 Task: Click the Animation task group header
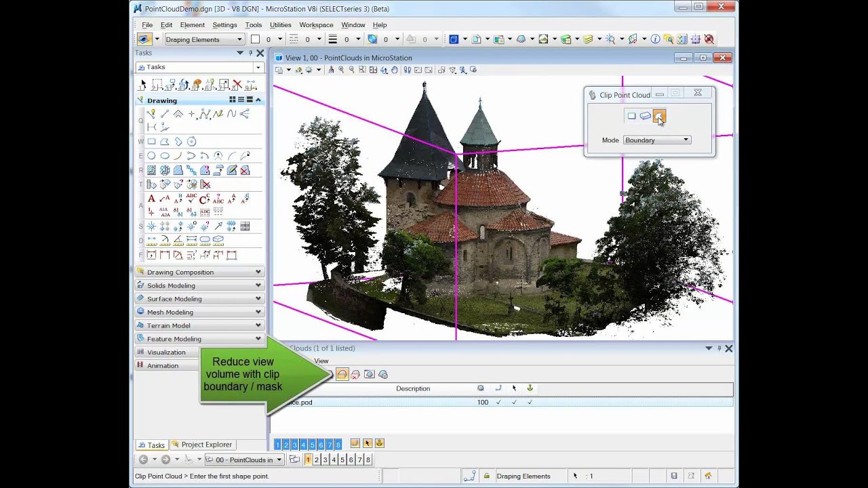coord(166,365)
